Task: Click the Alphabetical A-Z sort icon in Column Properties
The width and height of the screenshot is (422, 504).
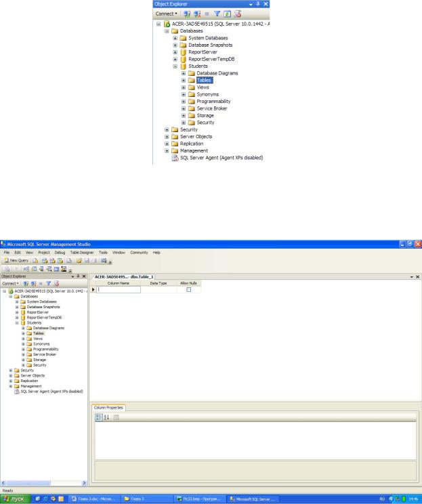Action: click(106, 417)
